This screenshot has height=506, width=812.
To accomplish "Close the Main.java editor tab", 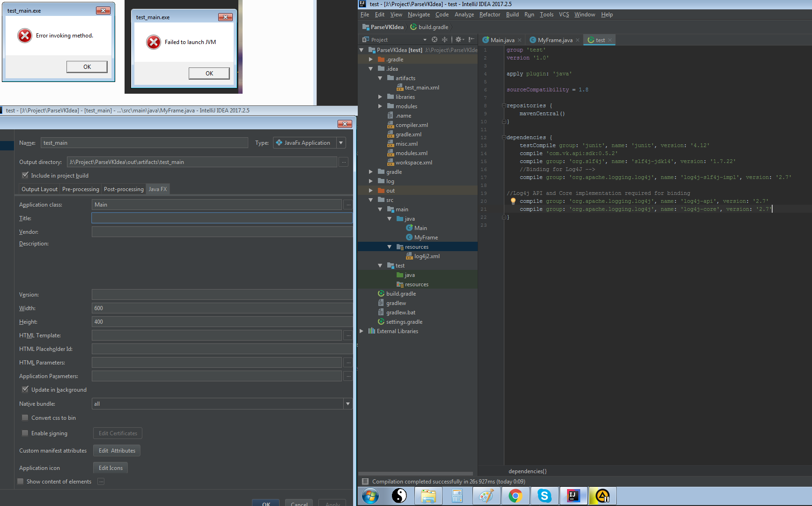I will pyautogui.click(x=519, y=40).
